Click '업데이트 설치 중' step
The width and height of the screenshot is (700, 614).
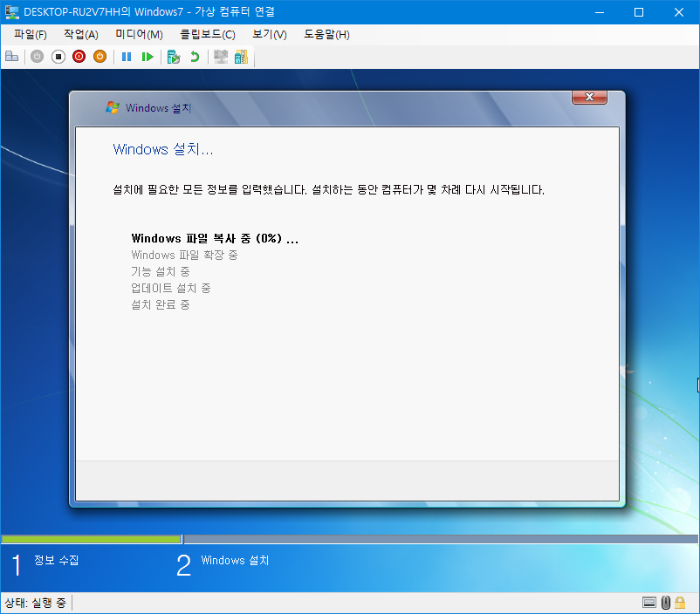click(170, 288)
